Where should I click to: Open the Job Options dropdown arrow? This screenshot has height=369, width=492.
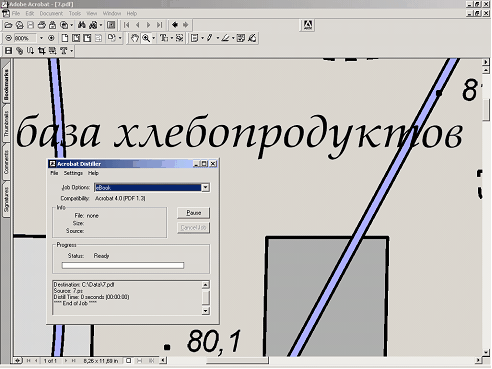[x=206, y=188]
